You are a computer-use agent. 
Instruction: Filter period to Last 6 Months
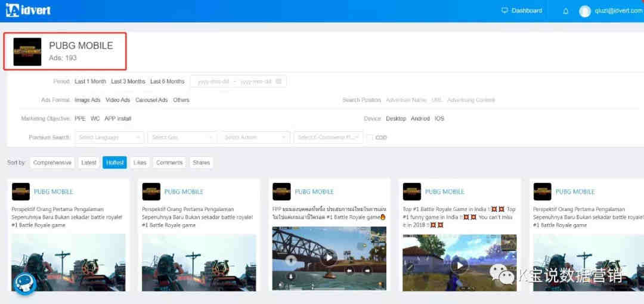click(x=168, y=81)
